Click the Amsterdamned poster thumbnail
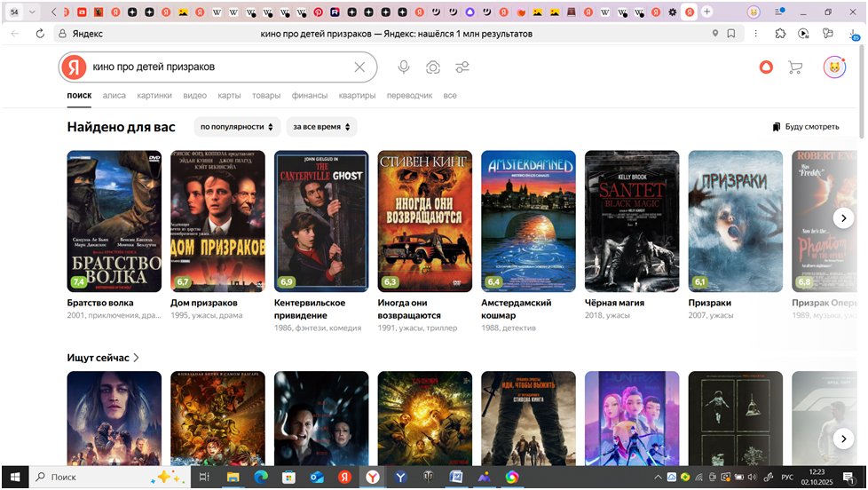Viewport: 868px width, 490px height. click(x=528, y=221)
